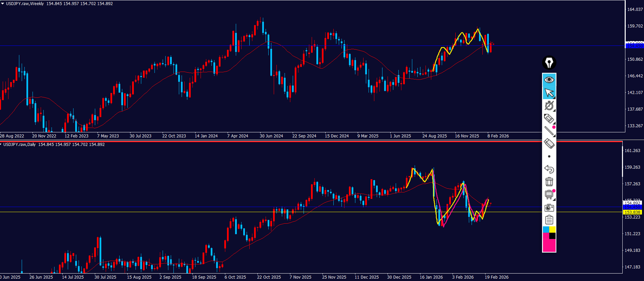Pick the black color swatch
The width and height of the screenshot is (644, 281).
552,236
